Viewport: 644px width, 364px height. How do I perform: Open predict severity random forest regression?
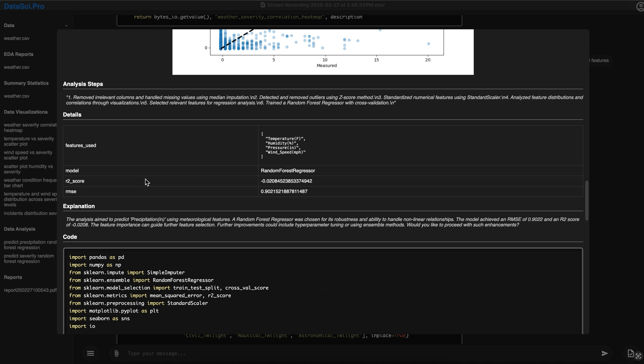(29, 259)
